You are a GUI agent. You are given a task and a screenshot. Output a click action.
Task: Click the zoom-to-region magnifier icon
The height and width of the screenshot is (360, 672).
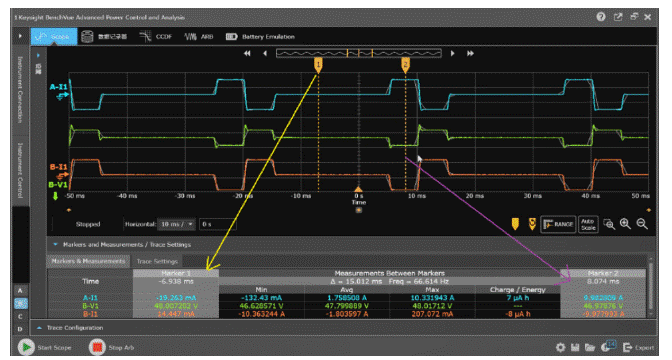[609, 224]
